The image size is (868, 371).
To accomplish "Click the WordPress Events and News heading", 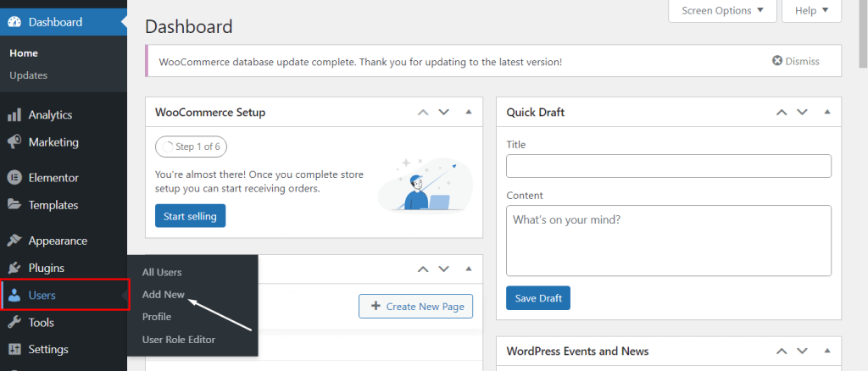I will 577,352.
